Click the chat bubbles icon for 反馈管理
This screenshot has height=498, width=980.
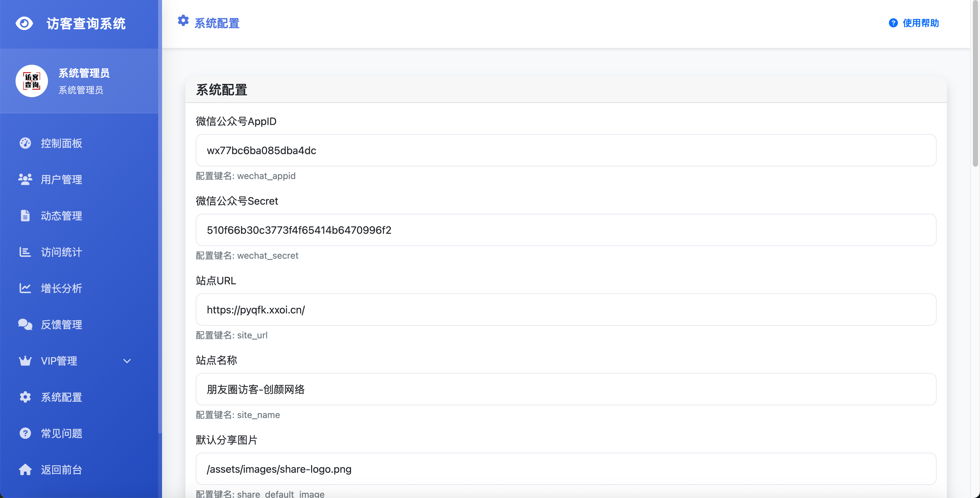[25, 324]
